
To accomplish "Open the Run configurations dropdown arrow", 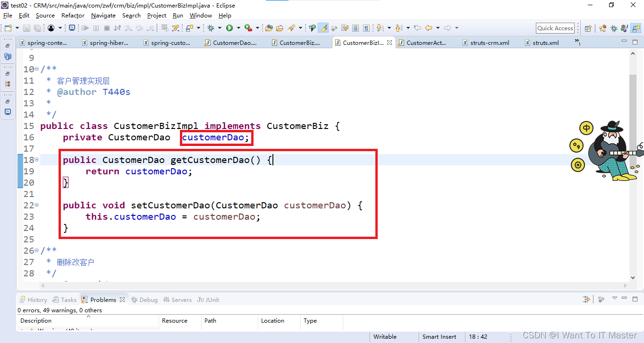I will [238, 28].
